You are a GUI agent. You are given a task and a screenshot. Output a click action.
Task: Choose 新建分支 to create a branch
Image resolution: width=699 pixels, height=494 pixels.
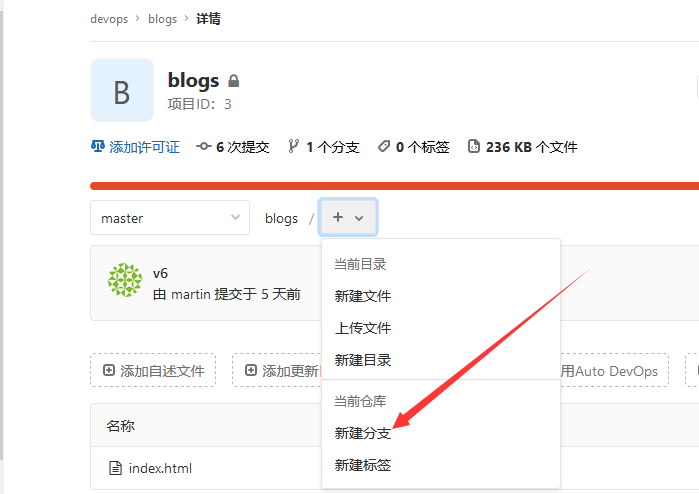coord(363,434)
